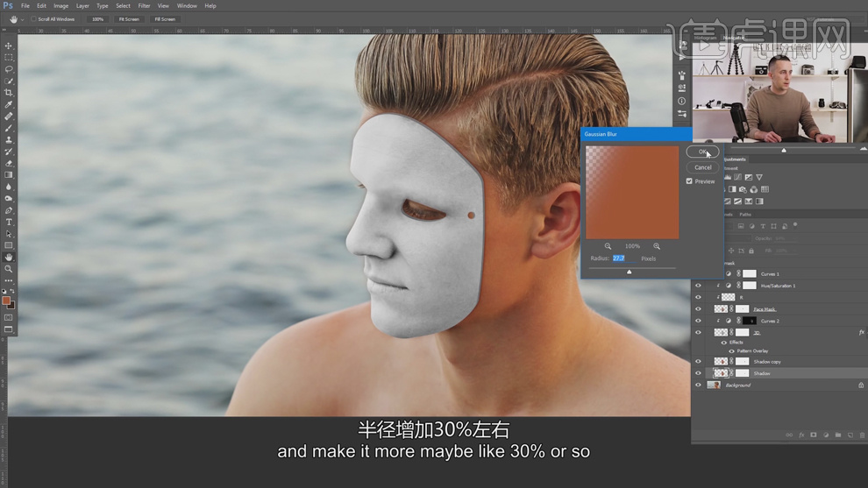Screen dimensions: 868x488
Task: Select the Brush tool
Action: click(8, 128)
